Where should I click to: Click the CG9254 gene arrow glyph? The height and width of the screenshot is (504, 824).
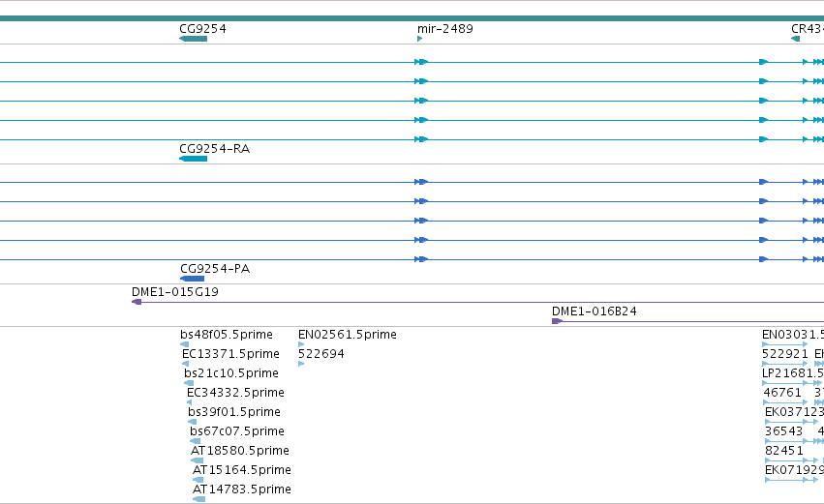point(193,39)
